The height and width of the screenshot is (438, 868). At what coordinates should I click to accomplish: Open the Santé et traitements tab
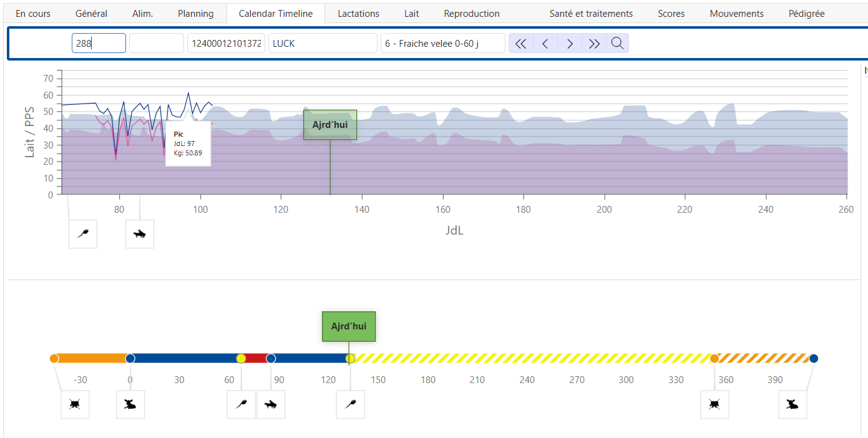click(591, 13)
